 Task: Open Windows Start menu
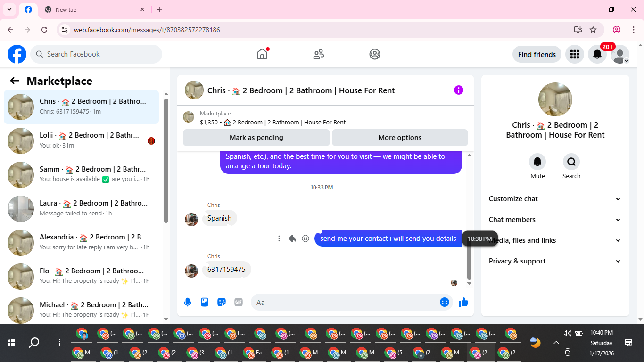(11, 343)
